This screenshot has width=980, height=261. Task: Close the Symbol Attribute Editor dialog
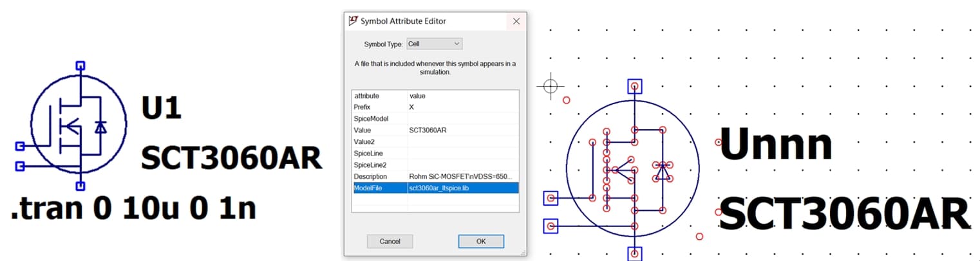[516, 21]
